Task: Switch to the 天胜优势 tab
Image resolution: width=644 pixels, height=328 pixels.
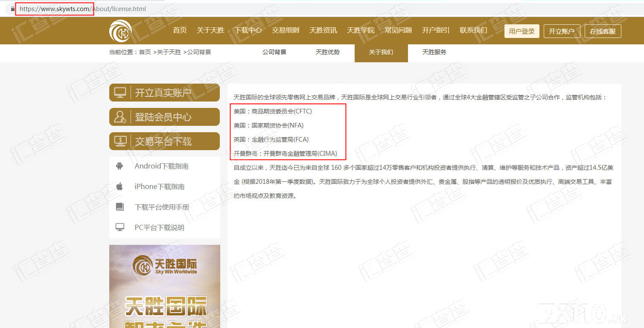Action: pyautogui.click(x=328, y=52)
